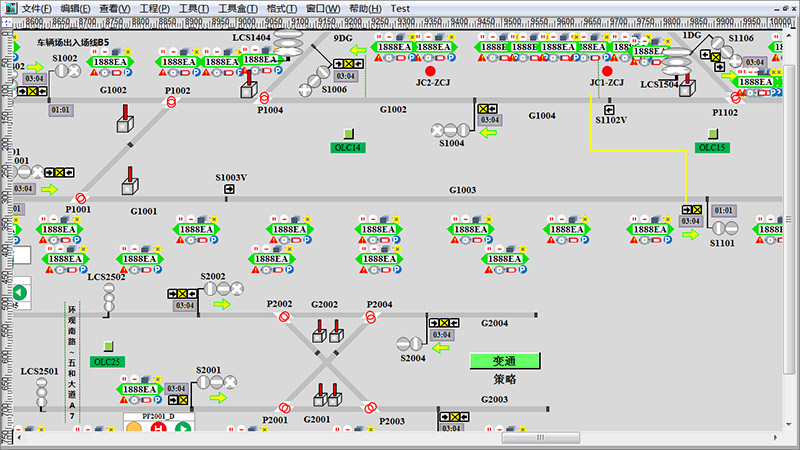
Task: Select the P1004 switch point marker
Action: point(265,98)
